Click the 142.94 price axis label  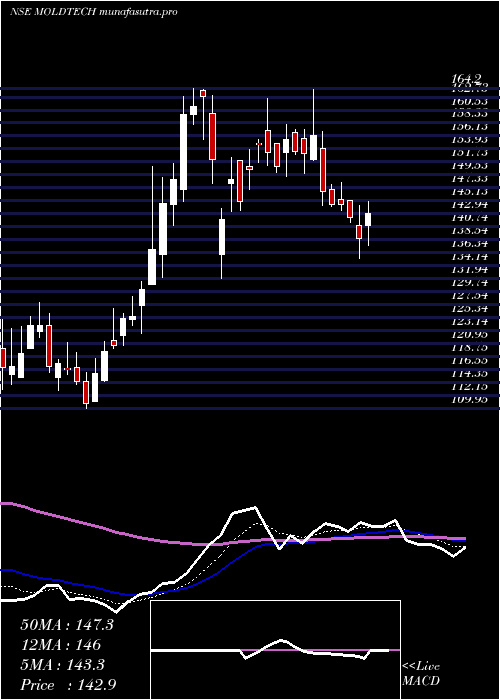[469, 205]
